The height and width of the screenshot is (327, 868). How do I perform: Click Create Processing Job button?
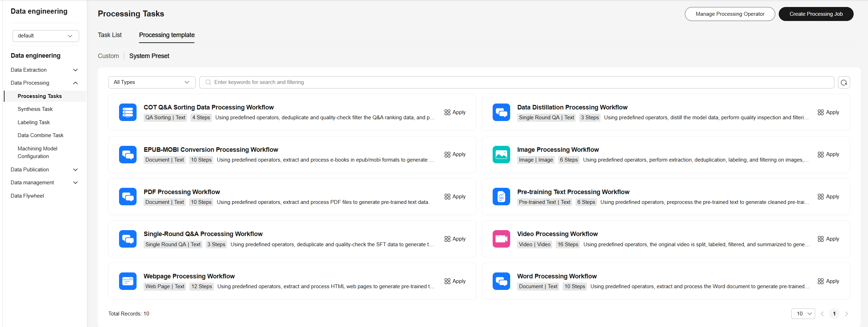point(816,14)
